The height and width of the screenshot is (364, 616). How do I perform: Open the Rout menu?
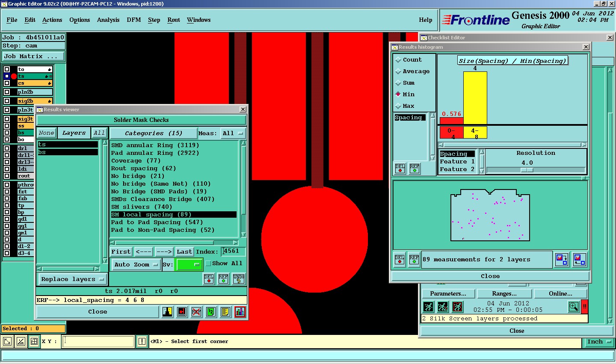tap(174, 20)
